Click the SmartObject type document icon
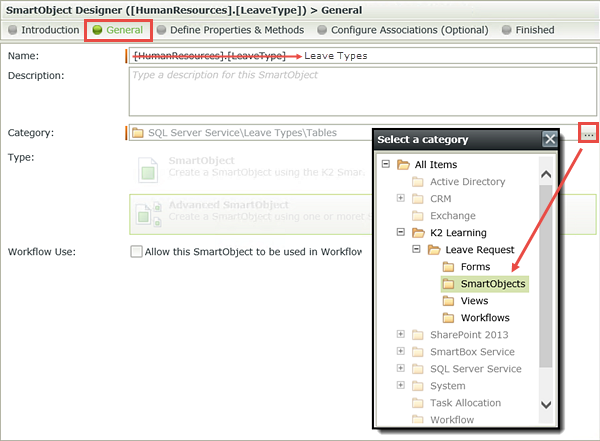The width and height of the screenshot is (600, 441). tap(148, 170)
